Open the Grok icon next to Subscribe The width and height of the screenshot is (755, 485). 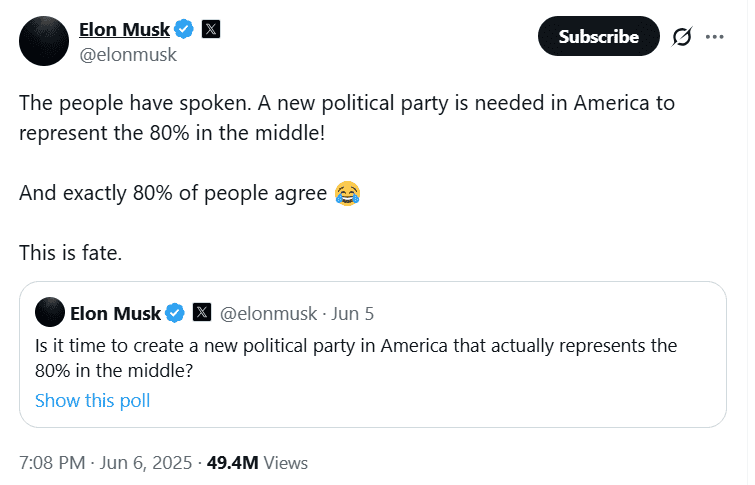click(682, 37)
